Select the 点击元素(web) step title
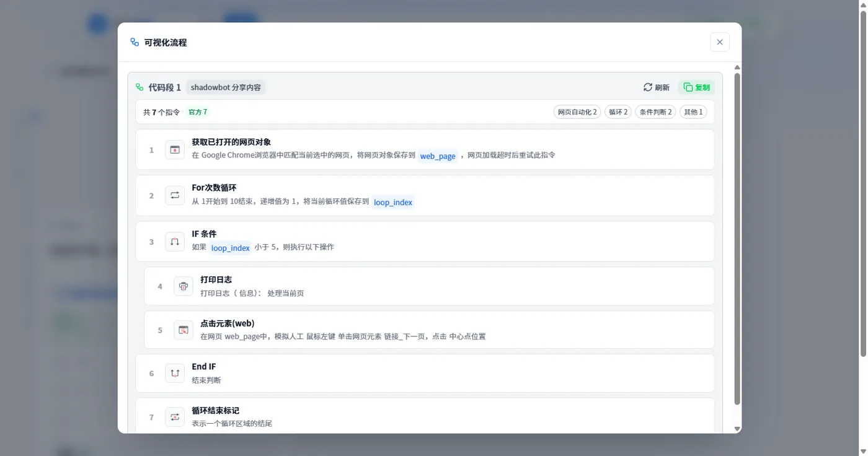 227,323
